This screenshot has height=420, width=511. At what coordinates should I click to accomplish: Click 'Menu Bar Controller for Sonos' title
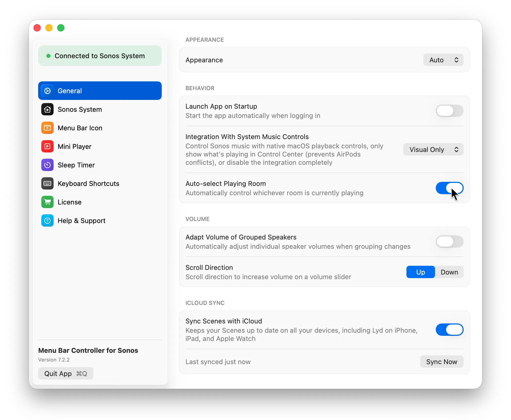coord(88,350)
